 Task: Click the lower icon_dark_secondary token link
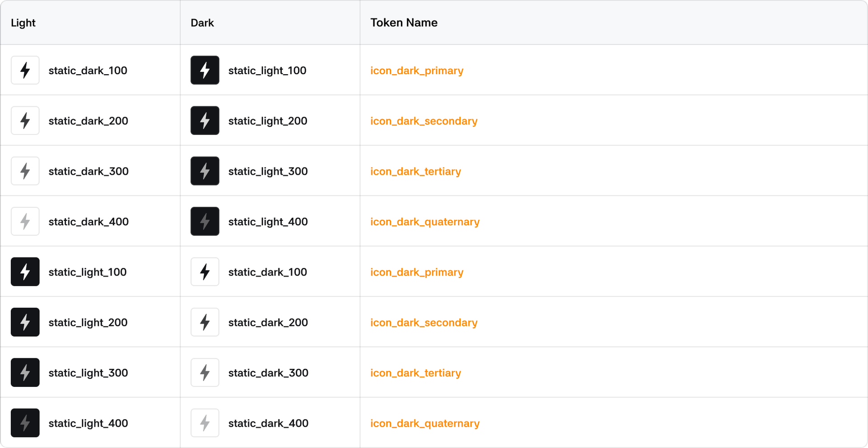click(x=424, y=323)
